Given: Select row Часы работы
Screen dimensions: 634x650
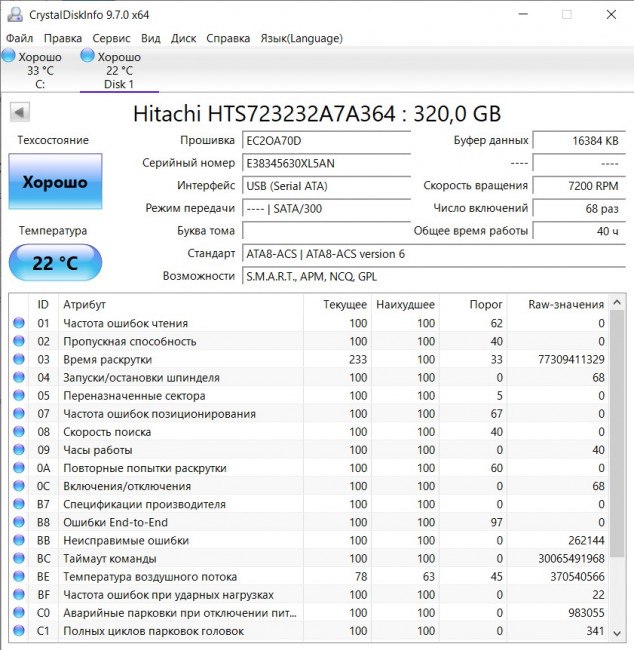Looking at the screenshot, I should pos(309,449).
